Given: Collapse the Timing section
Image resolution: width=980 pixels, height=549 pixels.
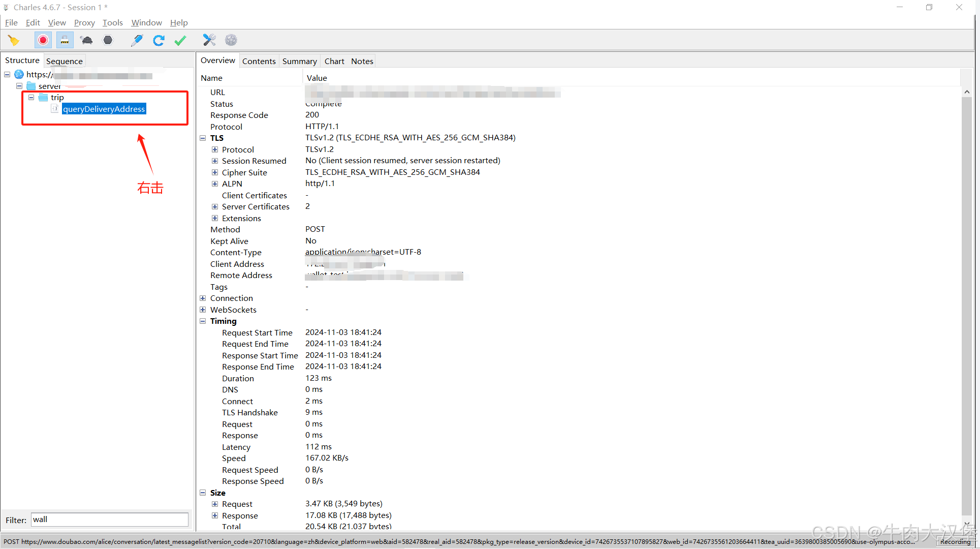Looking at the screenshot, I should (203, 321).
